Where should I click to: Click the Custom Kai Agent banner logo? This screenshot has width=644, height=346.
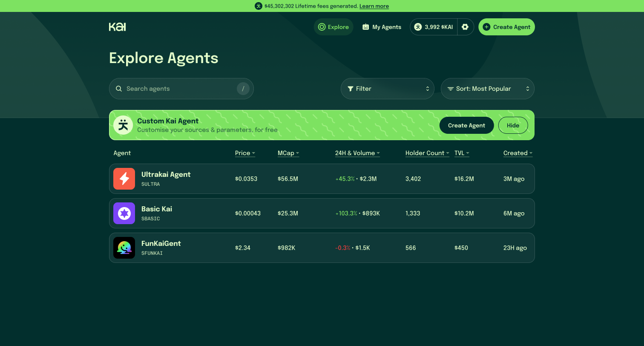coord(123,125)
